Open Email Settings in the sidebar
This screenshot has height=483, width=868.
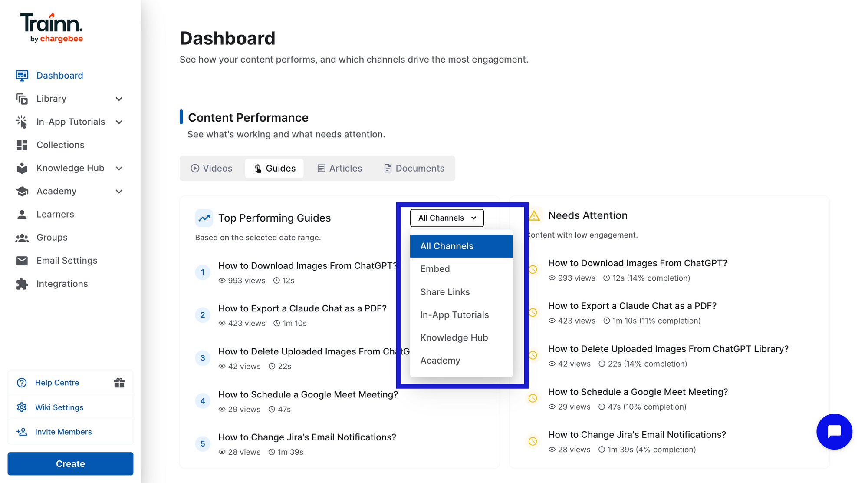[x=67, y=261]
